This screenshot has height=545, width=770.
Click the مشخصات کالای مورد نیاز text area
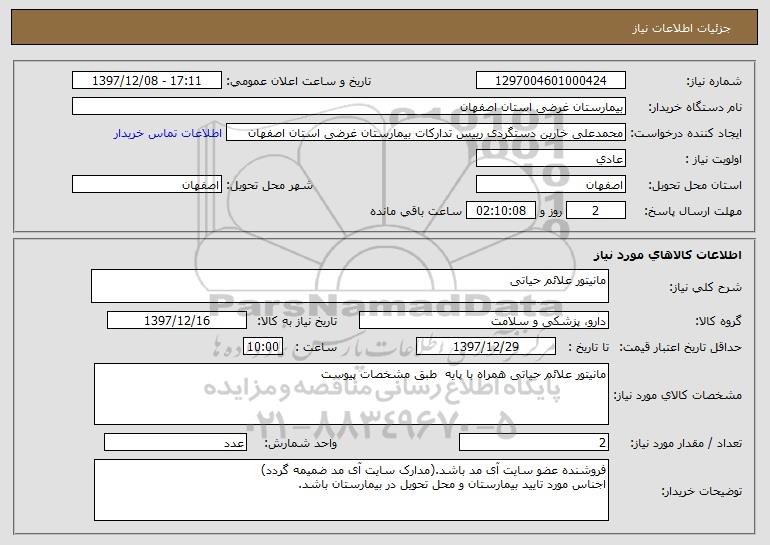(x=351, y=394)
